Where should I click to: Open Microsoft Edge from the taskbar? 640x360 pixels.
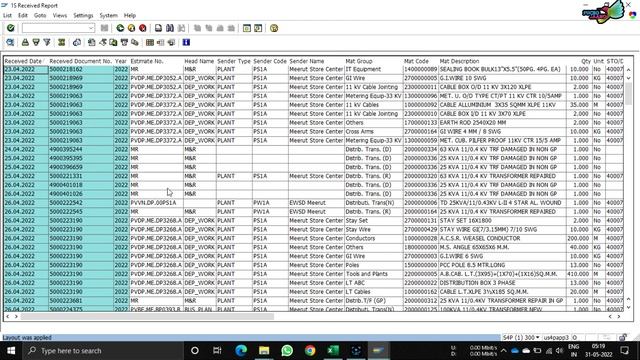tap(241, 351)
